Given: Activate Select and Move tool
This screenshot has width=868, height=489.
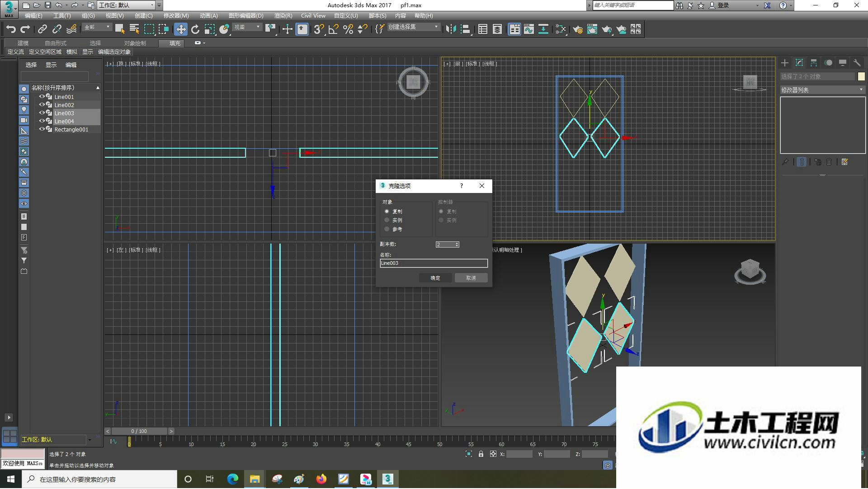Looking at the screenshot, I should pos(181,29).
